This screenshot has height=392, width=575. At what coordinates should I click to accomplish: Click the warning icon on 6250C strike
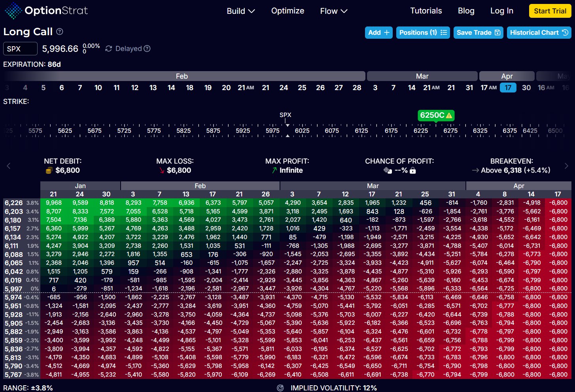[449, 115]
